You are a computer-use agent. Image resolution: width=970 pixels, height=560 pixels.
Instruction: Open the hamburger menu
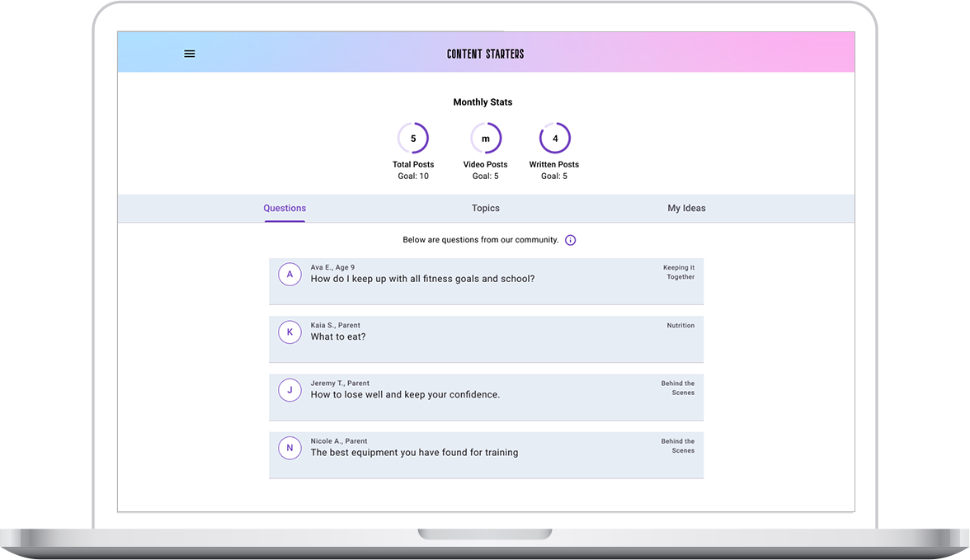point(190,54)
